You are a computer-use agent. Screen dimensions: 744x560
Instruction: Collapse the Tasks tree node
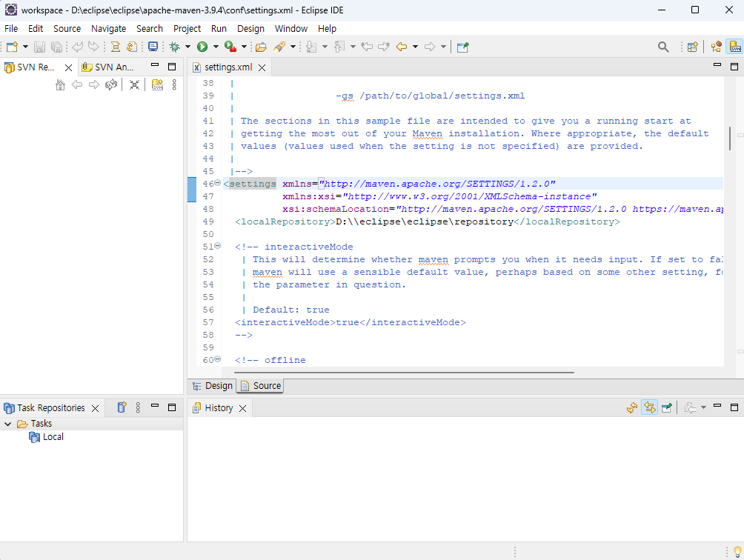[x=8, y=424]
